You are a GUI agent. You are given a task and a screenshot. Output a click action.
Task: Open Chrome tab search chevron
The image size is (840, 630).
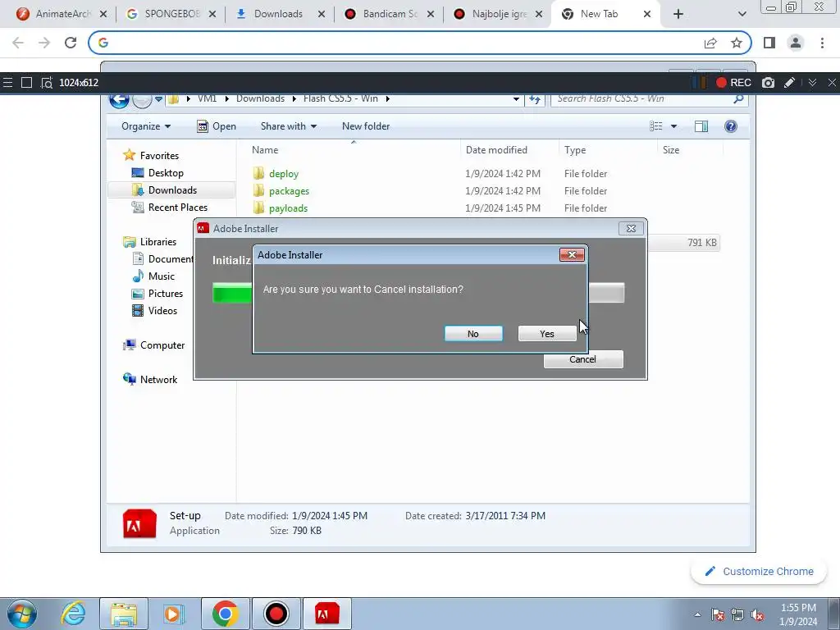click(x=742, y=14)
